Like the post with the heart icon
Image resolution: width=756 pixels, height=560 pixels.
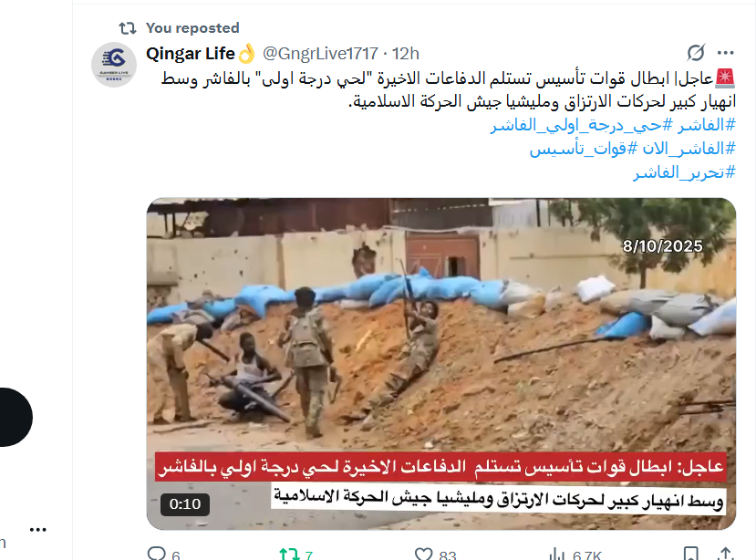[x=424, y=554]
